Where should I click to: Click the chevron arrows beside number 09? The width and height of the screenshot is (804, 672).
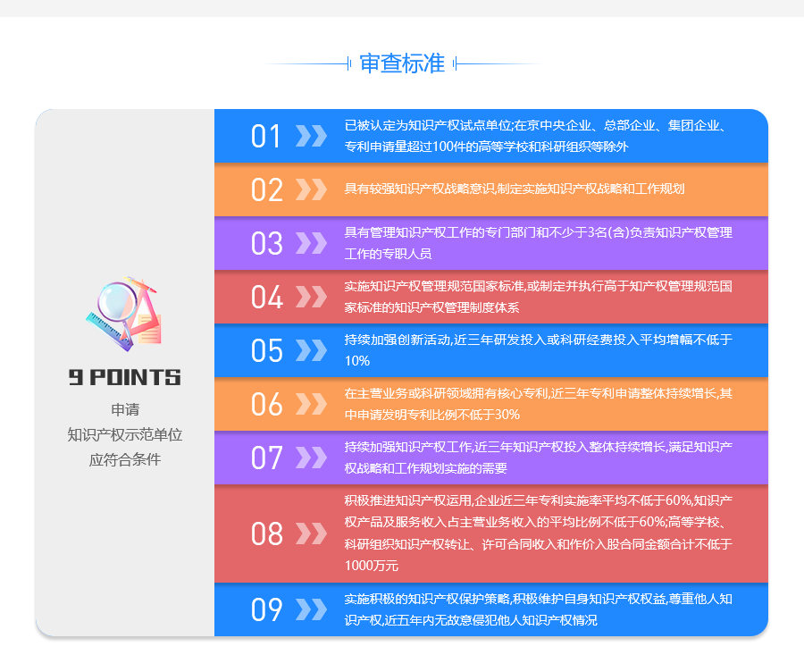point(311,609)
